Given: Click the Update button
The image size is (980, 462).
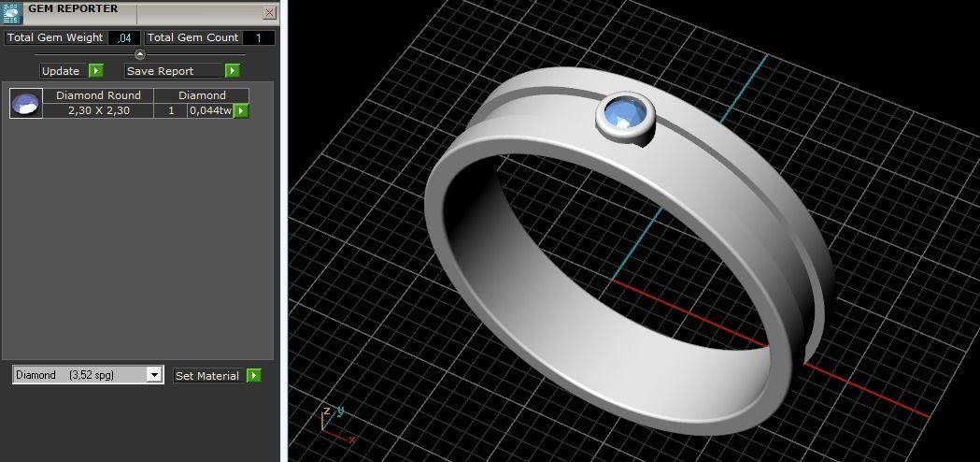Looking at the screenshot, I should coord(61,71).
